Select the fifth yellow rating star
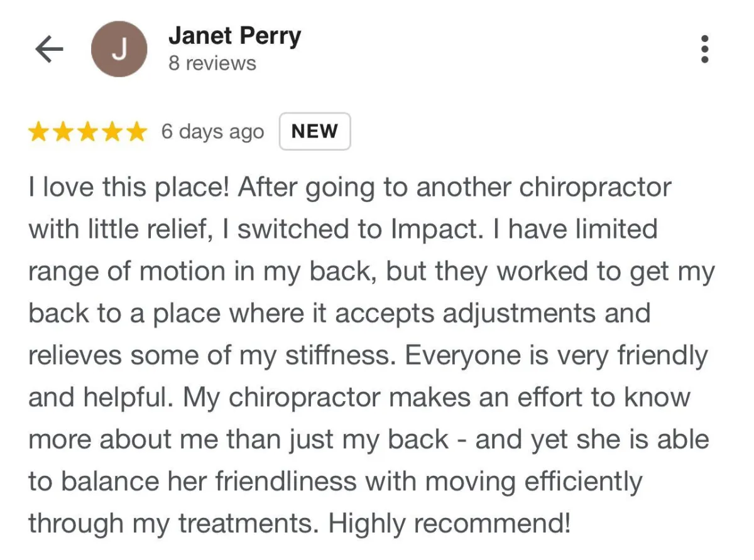The image size is (754, 560). click(x=135, y=132)
